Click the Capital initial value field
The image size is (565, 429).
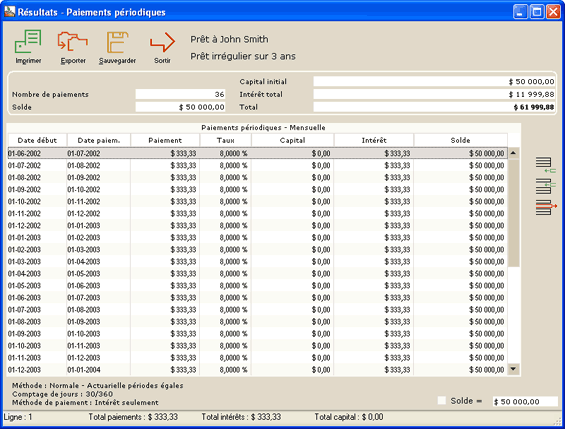(434, 81)
